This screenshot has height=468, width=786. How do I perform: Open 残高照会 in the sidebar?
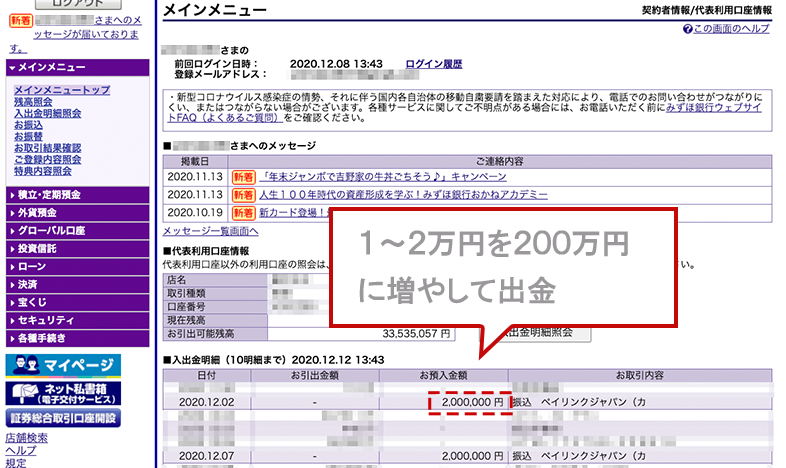point(33,102)
